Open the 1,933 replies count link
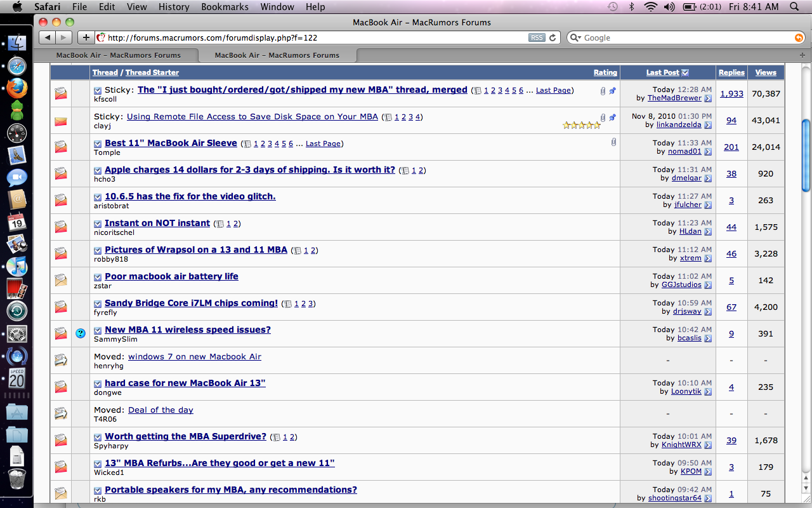Image resolution: width=812 pixels, height=508 pixels. pos(731,93)
